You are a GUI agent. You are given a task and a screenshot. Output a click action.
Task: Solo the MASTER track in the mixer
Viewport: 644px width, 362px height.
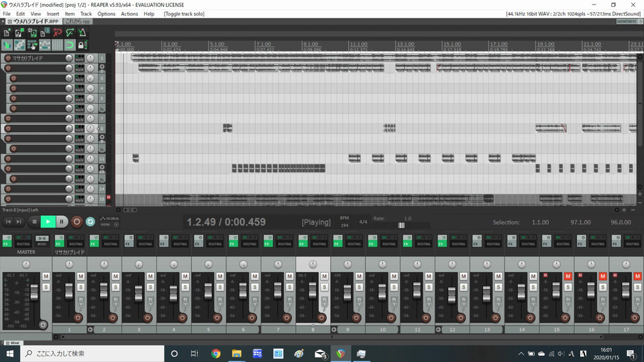pyautogui.click(x=46, y=288)
